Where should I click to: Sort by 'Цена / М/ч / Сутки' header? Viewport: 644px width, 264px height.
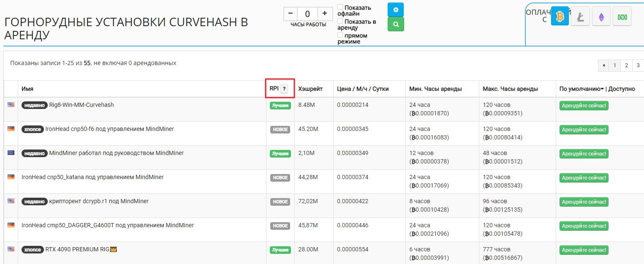pyautogui.click(x=363, y=89)
